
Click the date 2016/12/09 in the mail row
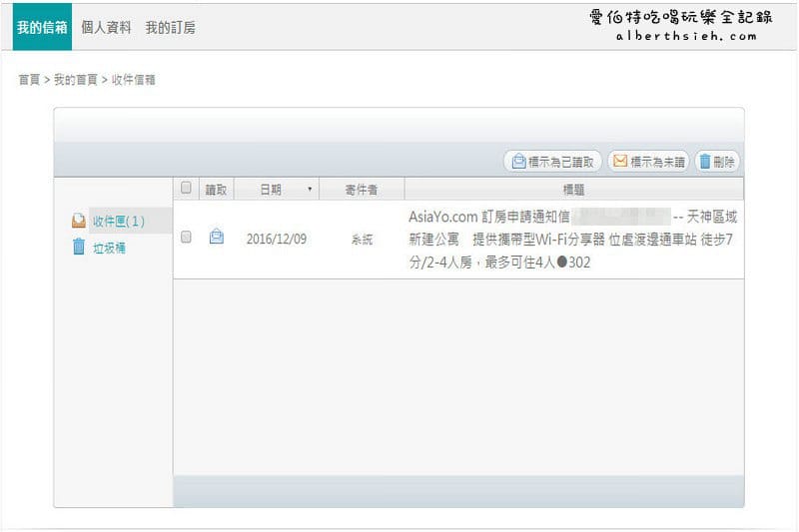tap(277, 239)
